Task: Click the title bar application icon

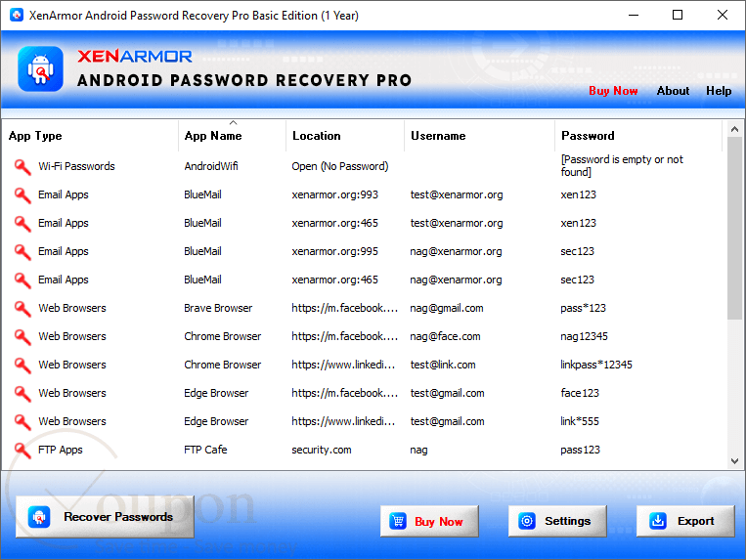Action: (x=17, y=16)
